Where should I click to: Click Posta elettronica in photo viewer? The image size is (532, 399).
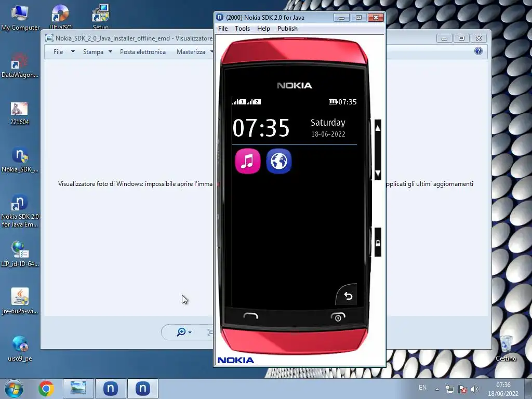point(143,52)
